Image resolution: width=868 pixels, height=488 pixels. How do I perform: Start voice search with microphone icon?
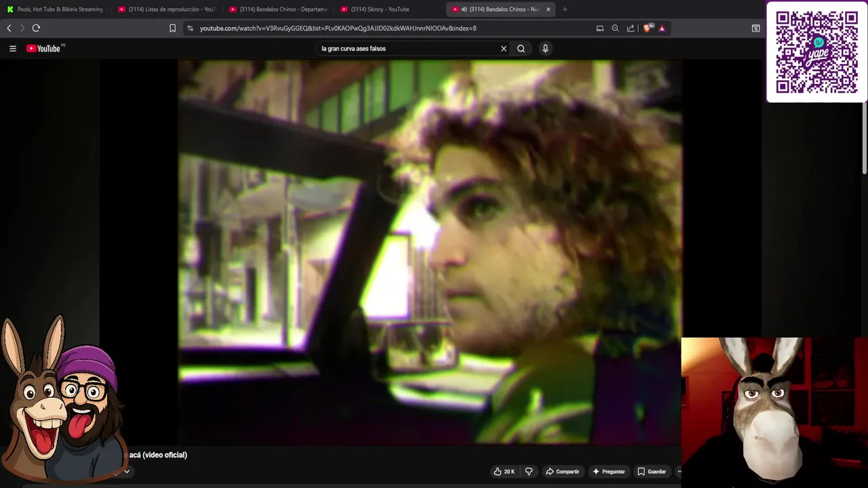[x=545, y=49]
